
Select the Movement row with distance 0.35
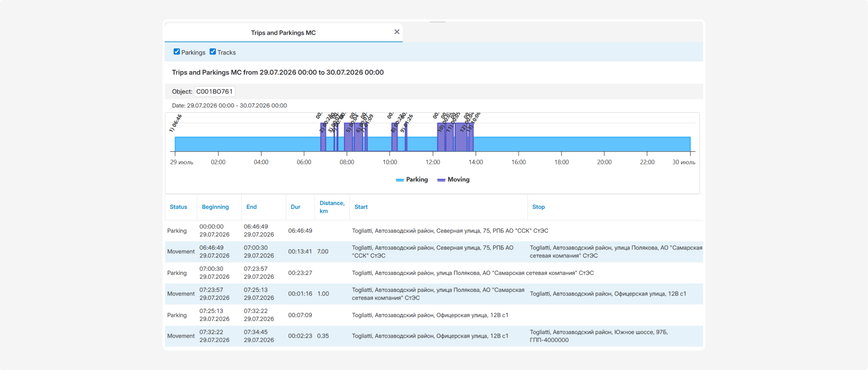[434, 336]
